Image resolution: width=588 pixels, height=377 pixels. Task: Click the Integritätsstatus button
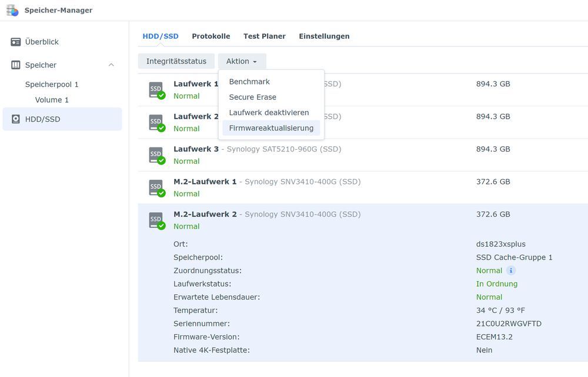176,62
